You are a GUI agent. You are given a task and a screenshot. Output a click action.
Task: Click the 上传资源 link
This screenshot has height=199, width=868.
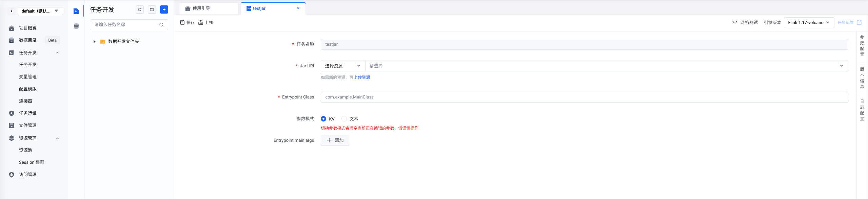(x=362, y=78)
